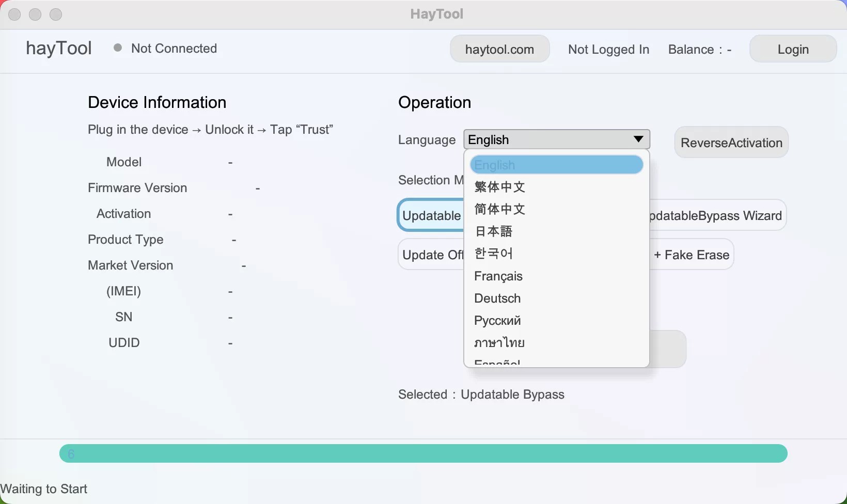This screenshot has height=504, width=847.
Task: Pick 日本語 from the language options
Action: pos(494,231)
